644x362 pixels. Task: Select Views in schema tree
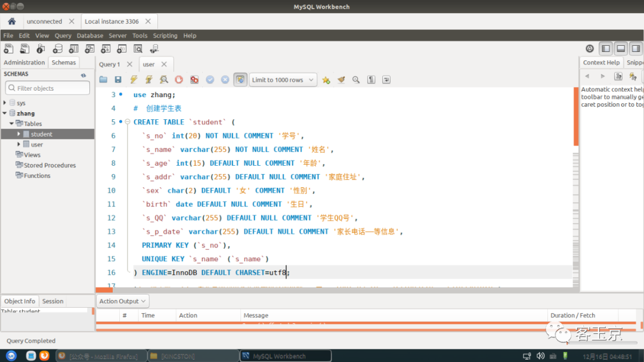32,155
